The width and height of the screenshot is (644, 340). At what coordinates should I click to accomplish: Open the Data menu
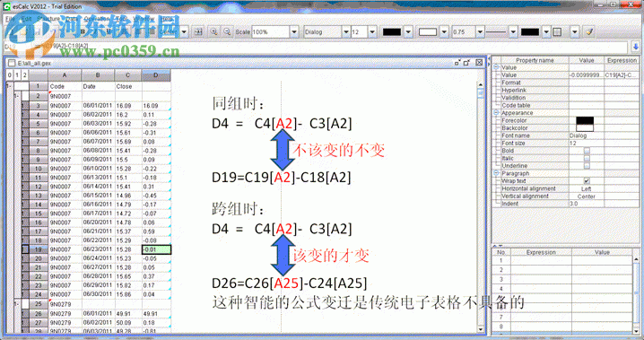click(72, 19)
